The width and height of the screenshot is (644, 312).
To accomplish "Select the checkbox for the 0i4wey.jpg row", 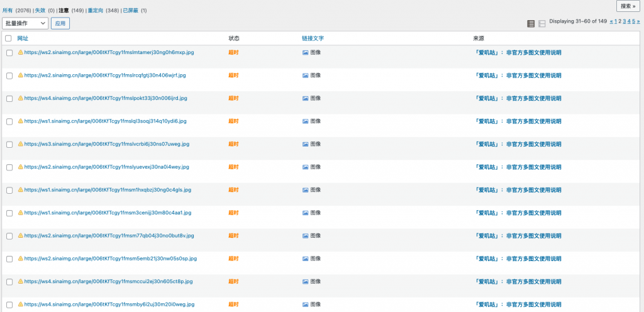I will point(9,167).
